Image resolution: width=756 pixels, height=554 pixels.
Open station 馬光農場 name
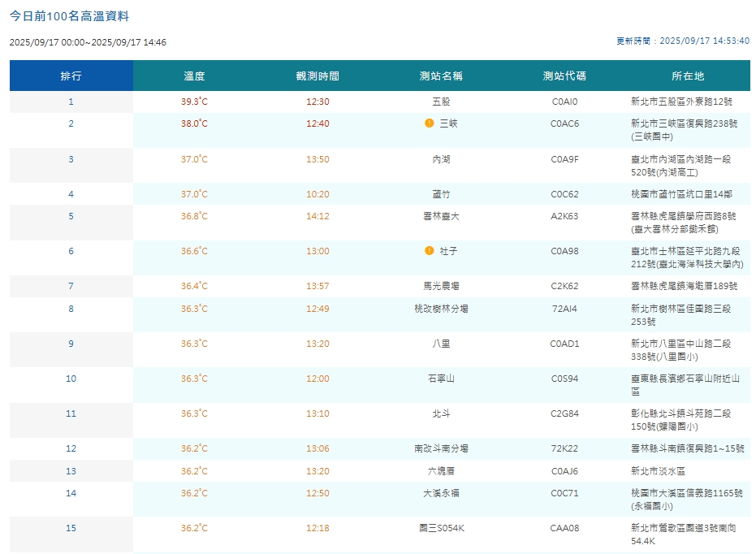click(441, 286)
